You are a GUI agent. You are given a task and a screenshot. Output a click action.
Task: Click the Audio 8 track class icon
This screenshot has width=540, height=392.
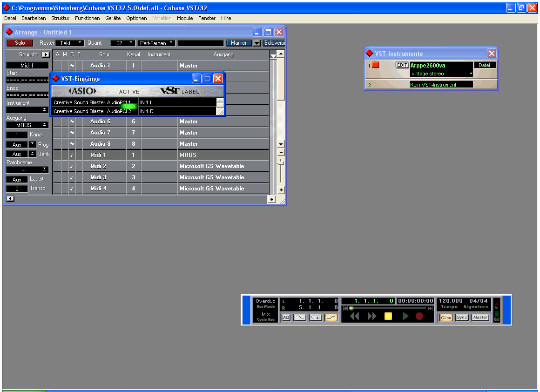[72, 144]
